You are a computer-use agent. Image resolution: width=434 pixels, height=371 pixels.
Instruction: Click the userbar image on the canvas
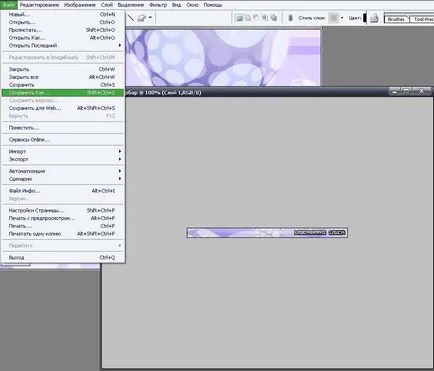267,233
